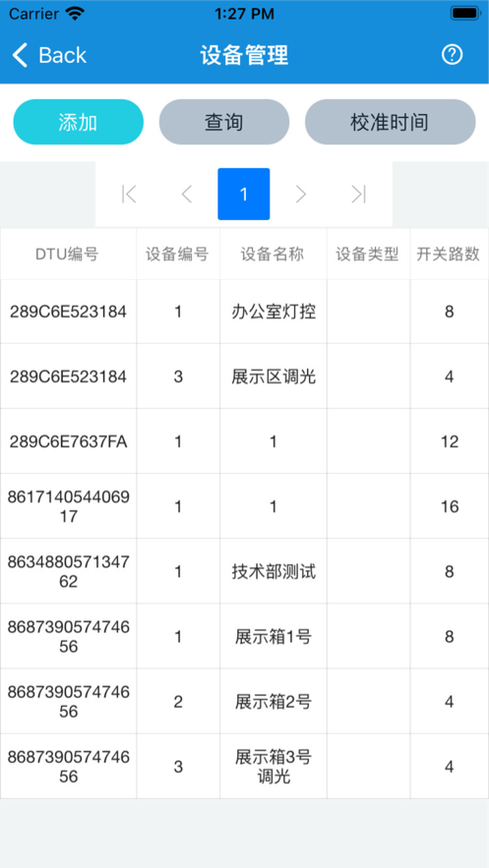Select the 展示箱1号 device
The width and height of the screenshot is (489, 868).
(244, 637)
